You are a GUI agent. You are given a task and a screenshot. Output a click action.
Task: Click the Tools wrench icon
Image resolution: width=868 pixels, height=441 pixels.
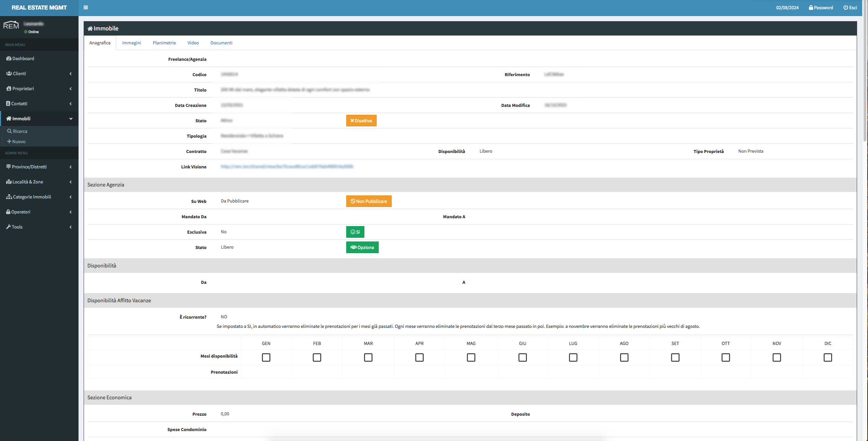[x=9, y=227]
